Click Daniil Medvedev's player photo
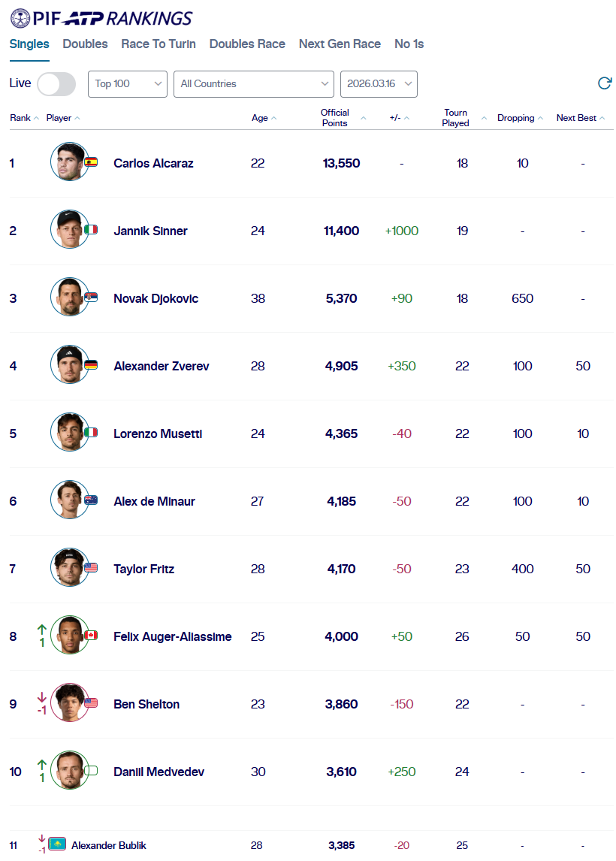This screenshot has width=616, height=861. coord(69,770)
